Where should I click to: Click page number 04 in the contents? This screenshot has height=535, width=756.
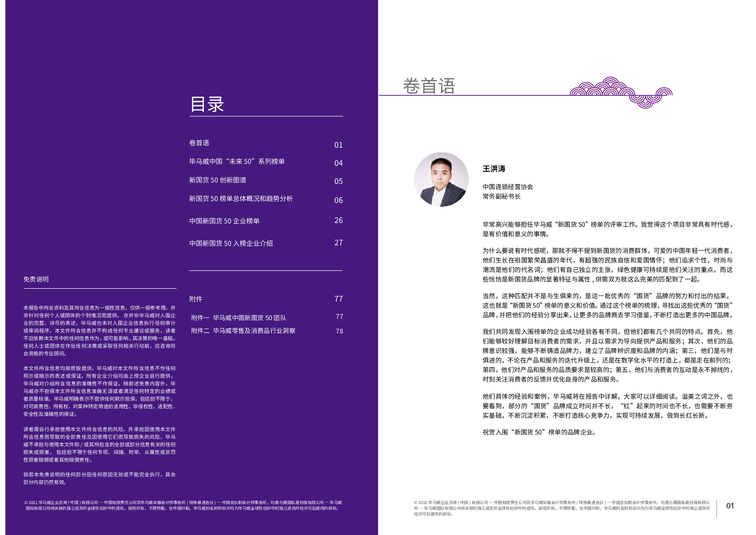click(338, 163)
